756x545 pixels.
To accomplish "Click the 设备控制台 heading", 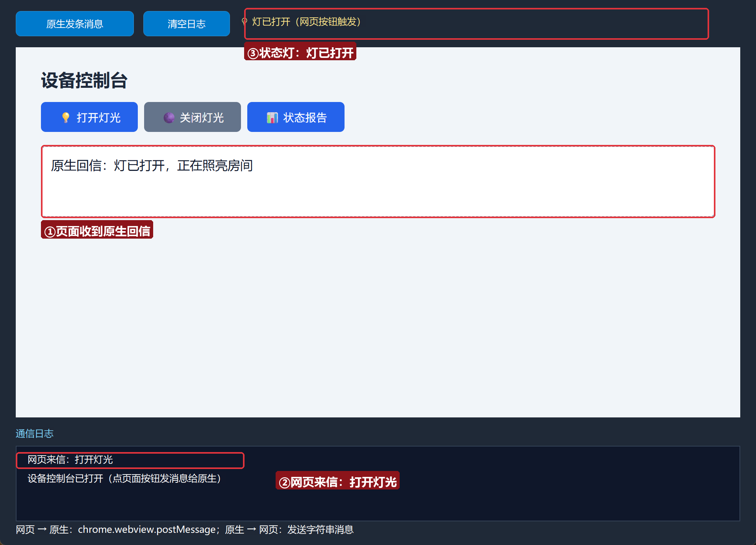I will tap(84, 80).
